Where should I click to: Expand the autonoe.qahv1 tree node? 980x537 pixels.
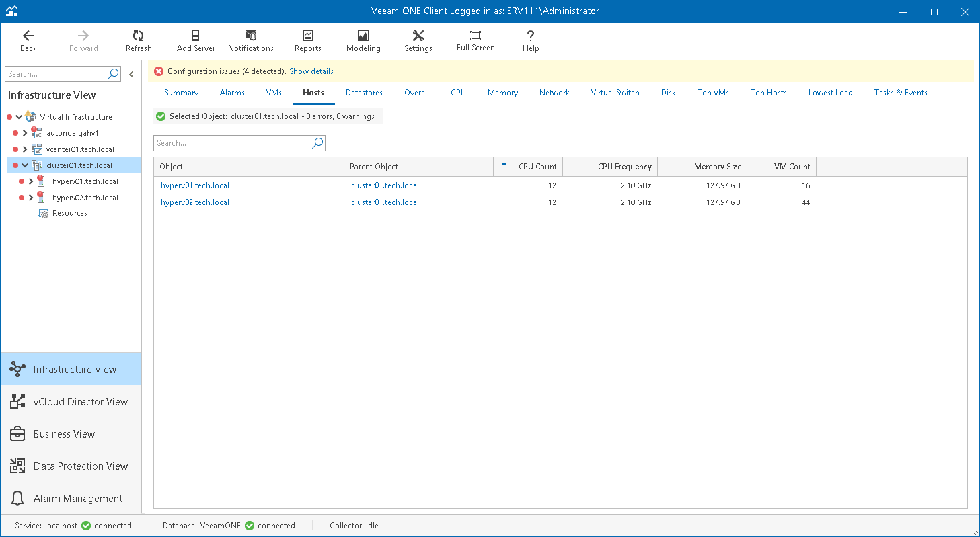point(25,133)
